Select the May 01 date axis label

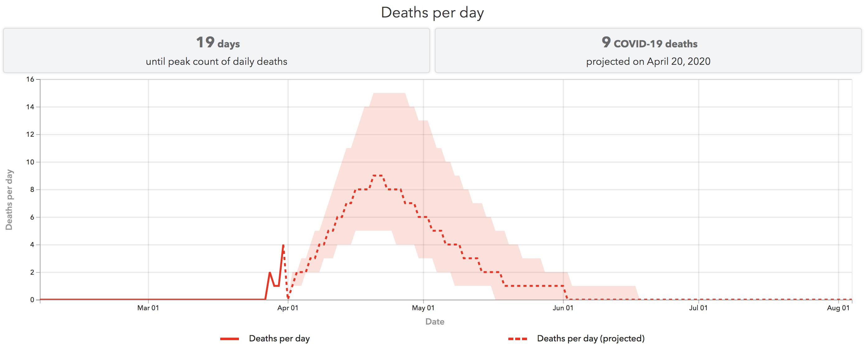pyautogui.click(x=423, y=308)
